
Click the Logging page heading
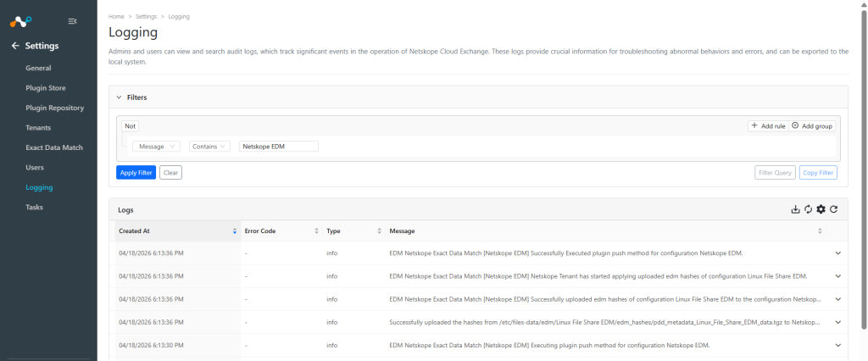coord(133,33)
